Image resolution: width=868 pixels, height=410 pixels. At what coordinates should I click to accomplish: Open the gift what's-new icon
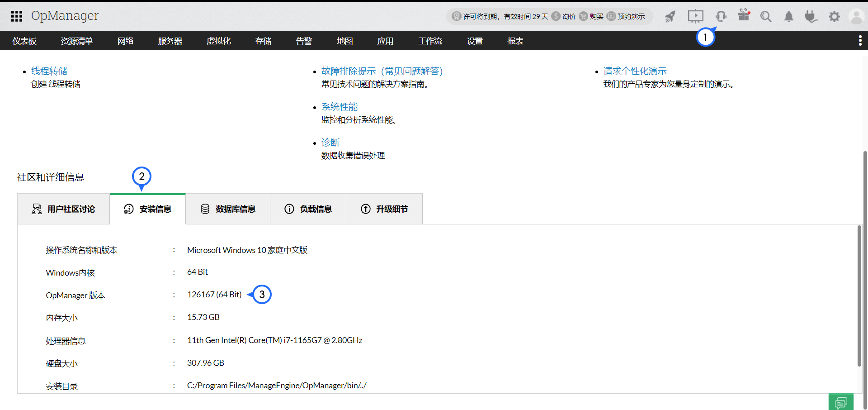point(744,15)
